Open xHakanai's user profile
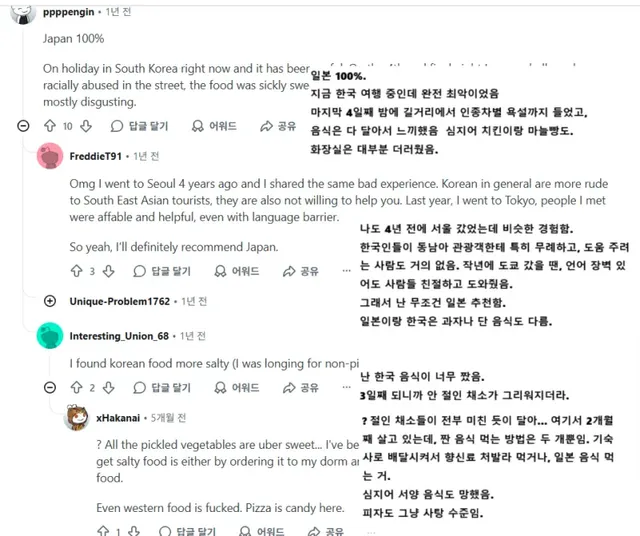Image resolution: width=640 pixels, height=536 pixels. (118, 418)
